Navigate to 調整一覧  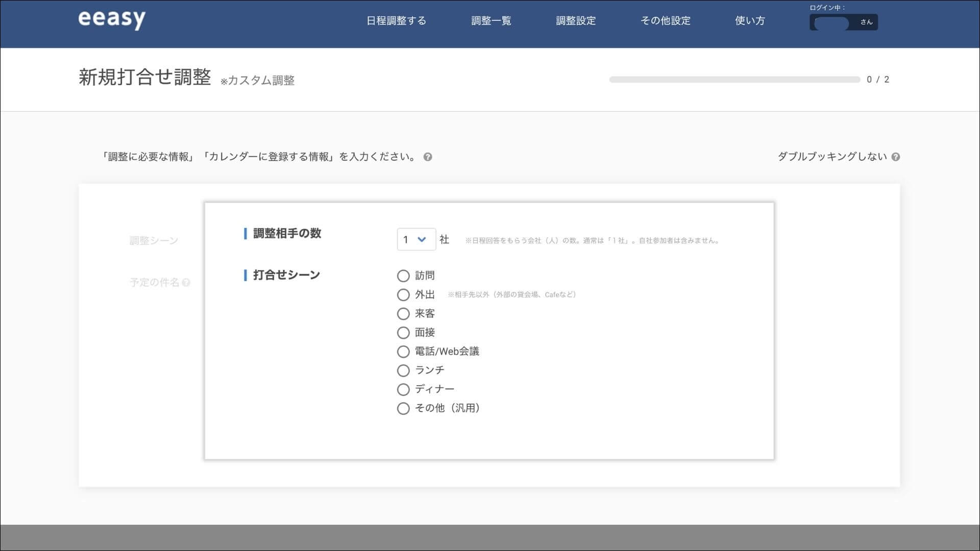coord(492,20)
